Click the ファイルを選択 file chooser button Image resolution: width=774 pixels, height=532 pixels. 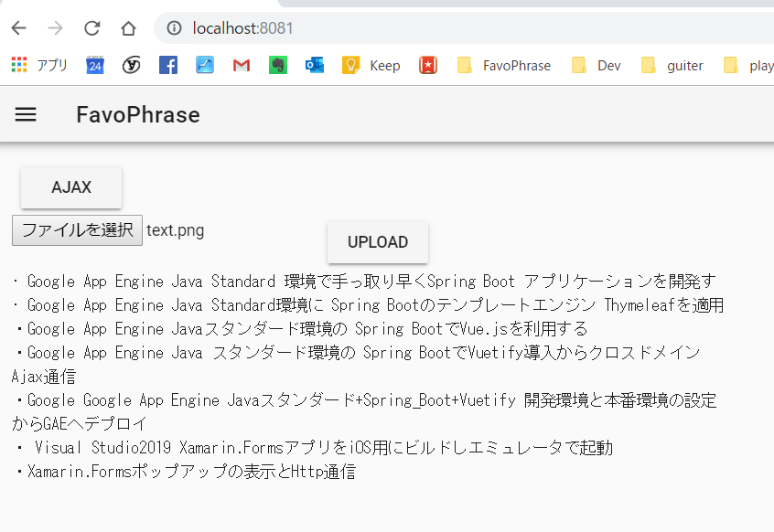click(x=77, y=230)
